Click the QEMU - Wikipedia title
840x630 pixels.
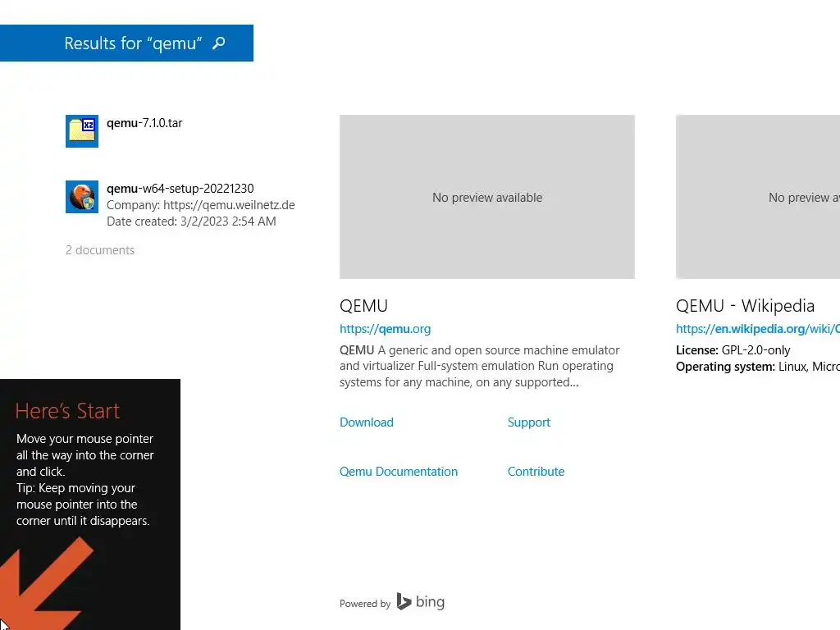745,306
